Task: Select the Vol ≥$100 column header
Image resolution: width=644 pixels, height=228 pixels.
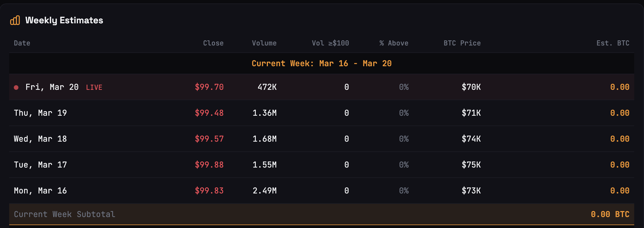Action: click(x=330, y=43)
